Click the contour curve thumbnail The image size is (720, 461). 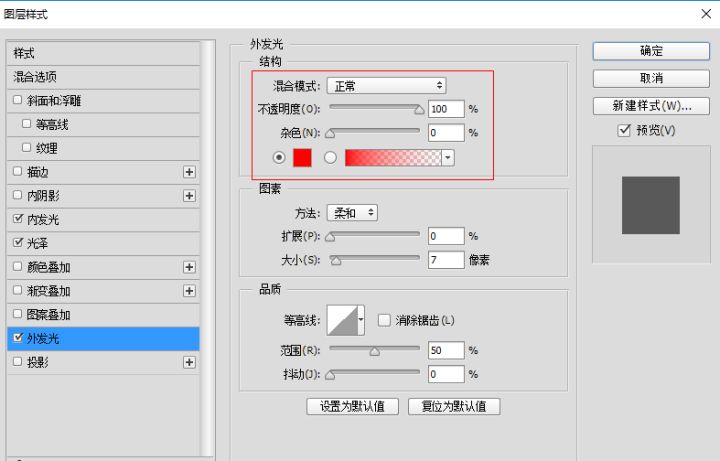[x=342, y=320]
